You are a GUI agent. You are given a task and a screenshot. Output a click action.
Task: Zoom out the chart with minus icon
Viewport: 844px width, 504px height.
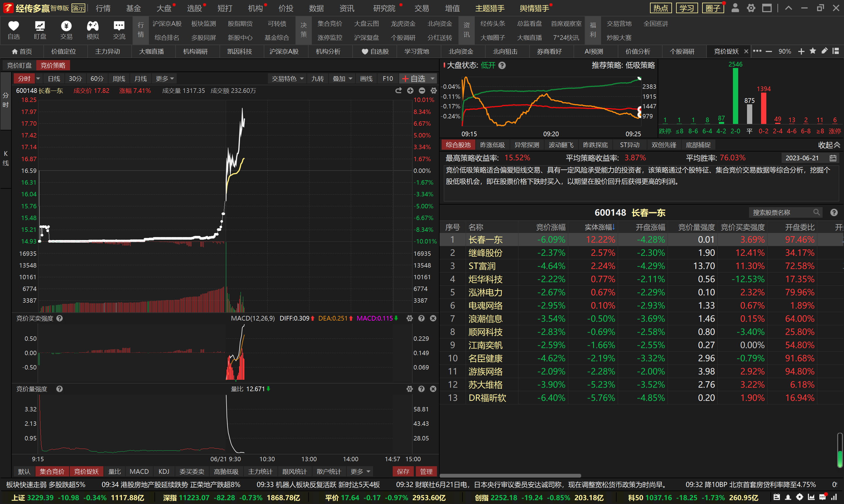[422, 91]
